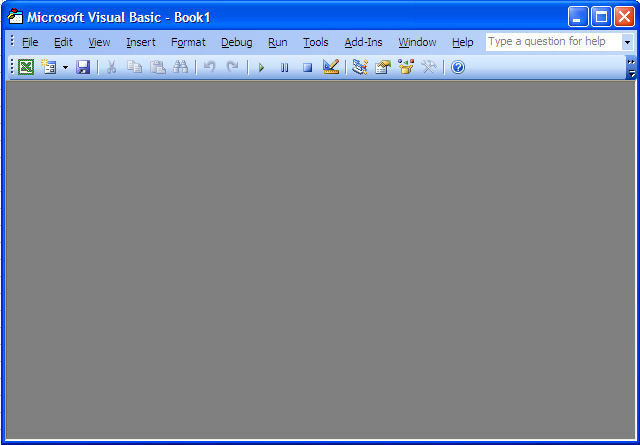The height and width of the screenshot is (445, 640).
Task: Open the Help menu
Action: [462, 42]
